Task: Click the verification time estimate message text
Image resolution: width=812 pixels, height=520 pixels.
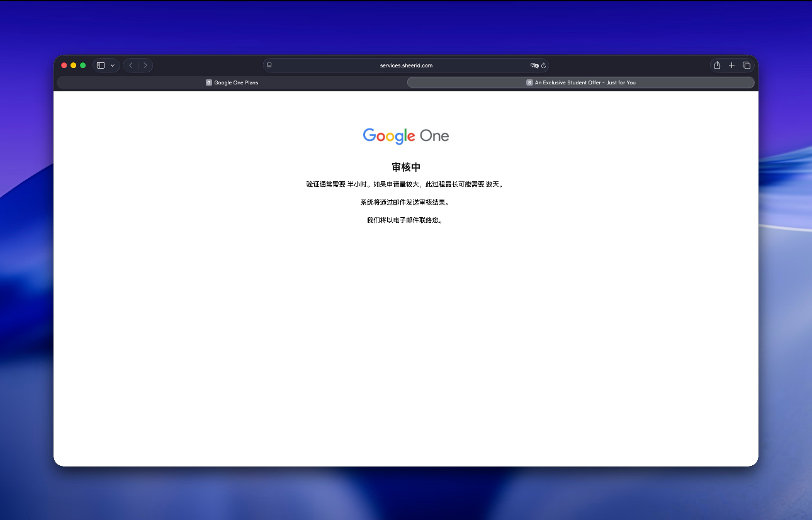Action: tap(405, 184)
